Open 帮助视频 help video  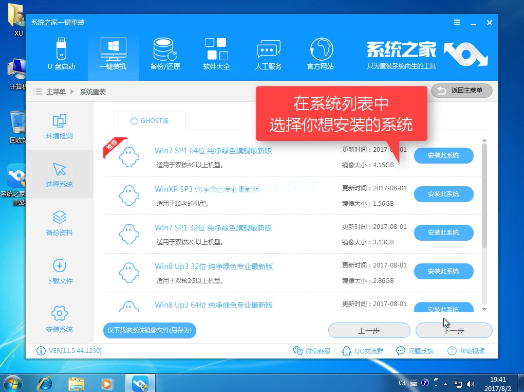[x=466, y=351]
